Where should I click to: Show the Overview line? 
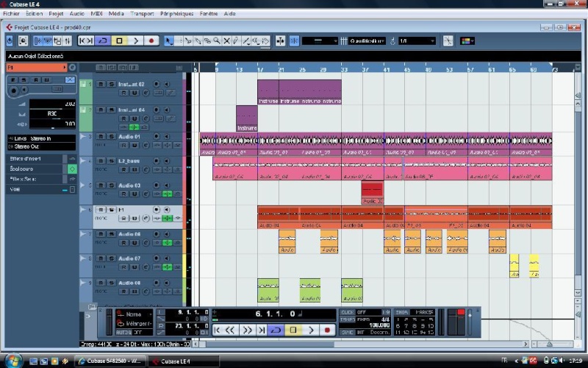pyautogui.click(x=48, y=40)
